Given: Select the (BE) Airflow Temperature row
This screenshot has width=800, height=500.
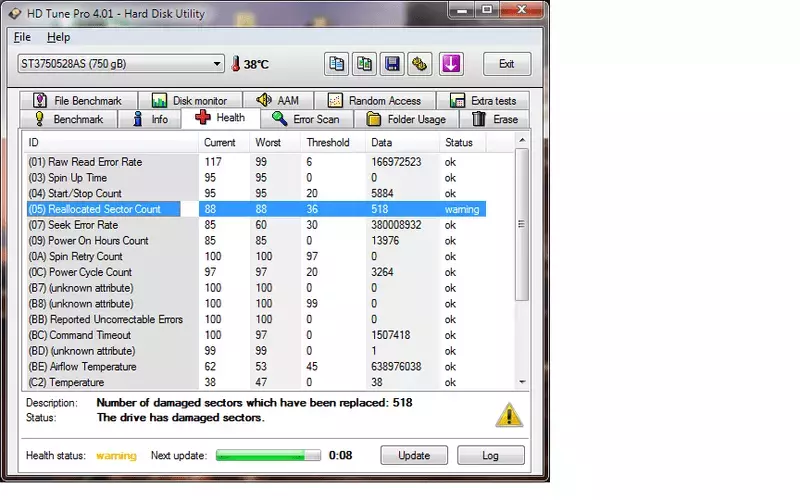Looking at the screenshot, I should tap(255, 366).
